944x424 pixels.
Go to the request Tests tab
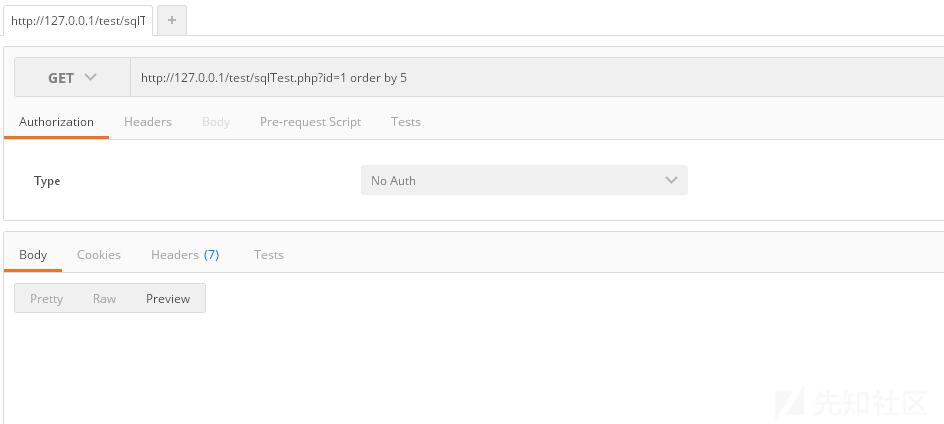[405, 122]
